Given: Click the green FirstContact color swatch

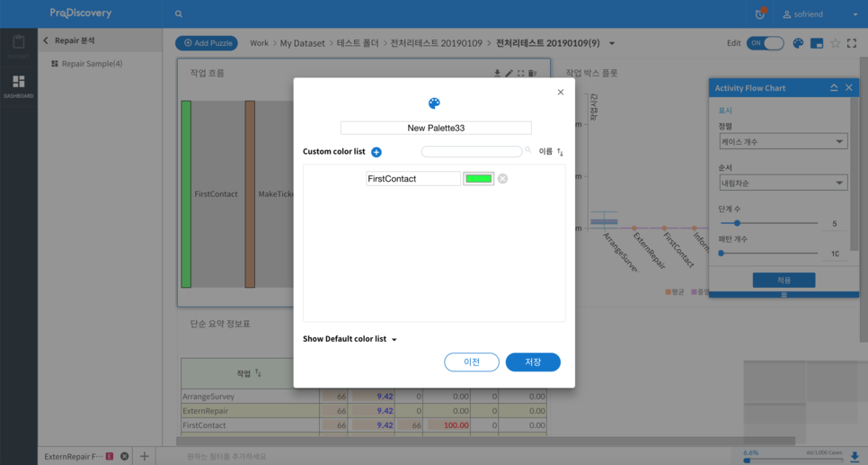Looking at the screenshot, I should [478, 179].
